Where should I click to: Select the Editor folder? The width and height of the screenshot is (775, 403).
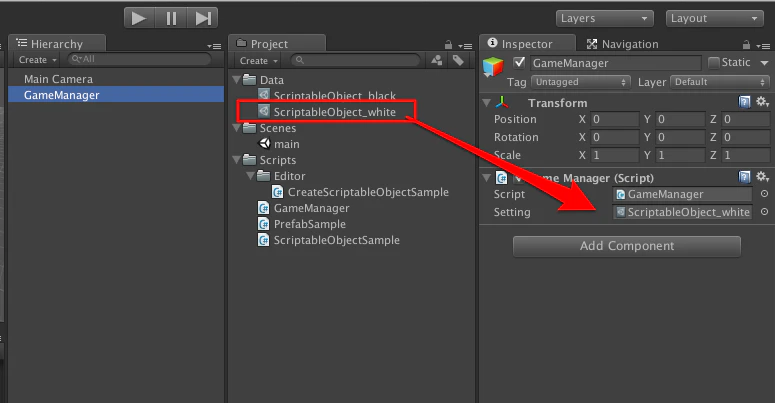click(282, 176)
